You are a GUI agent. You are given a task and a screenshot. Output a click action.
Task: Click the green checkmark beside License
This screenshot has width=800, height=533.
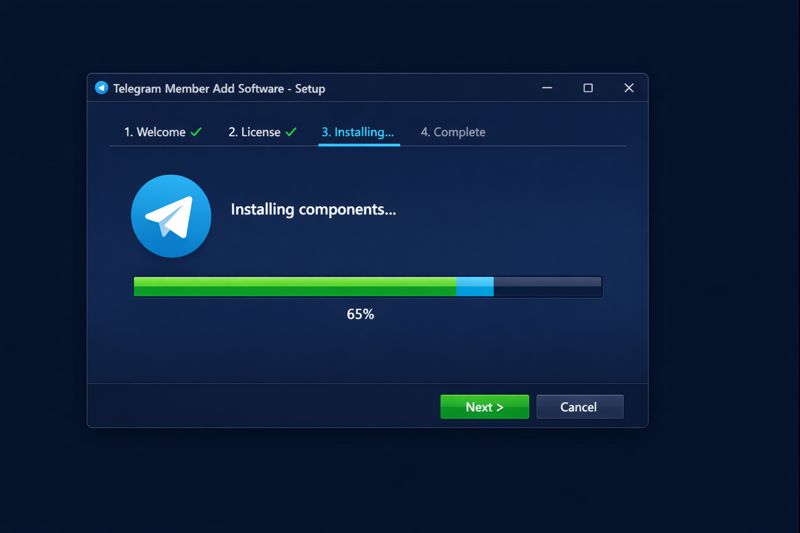291,132
